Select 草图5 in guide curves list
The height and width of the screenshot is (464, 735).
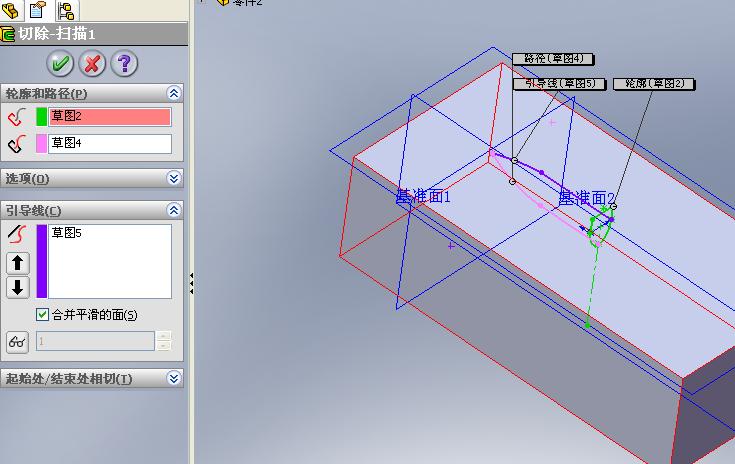[x=67, y=232]
